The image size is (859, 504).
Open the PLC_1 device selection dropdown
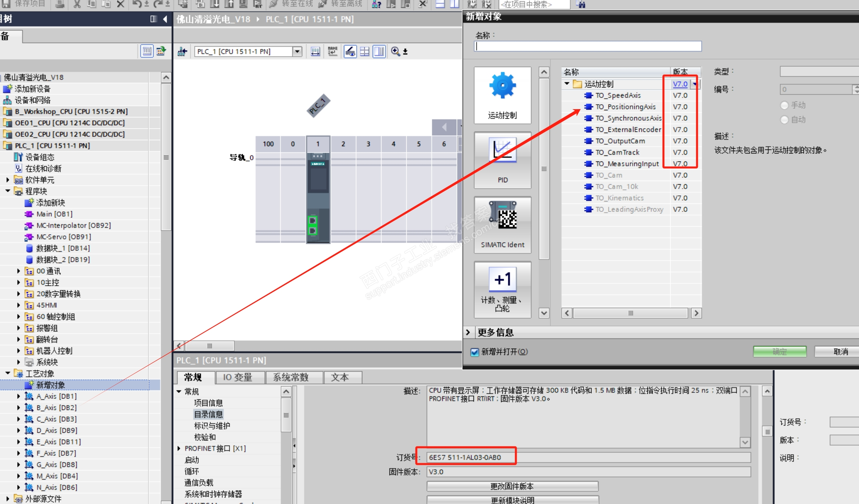tap(297, 51)
